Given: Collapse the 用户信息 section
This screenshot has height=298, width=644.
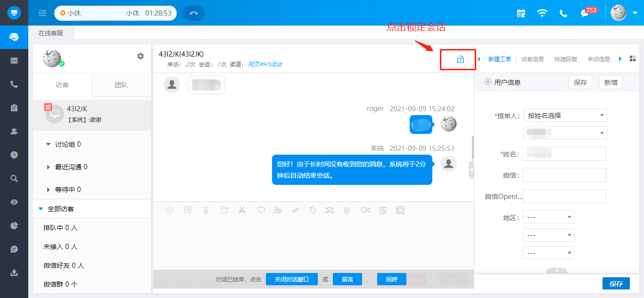Looking at the screenshot, I should 488,82.
